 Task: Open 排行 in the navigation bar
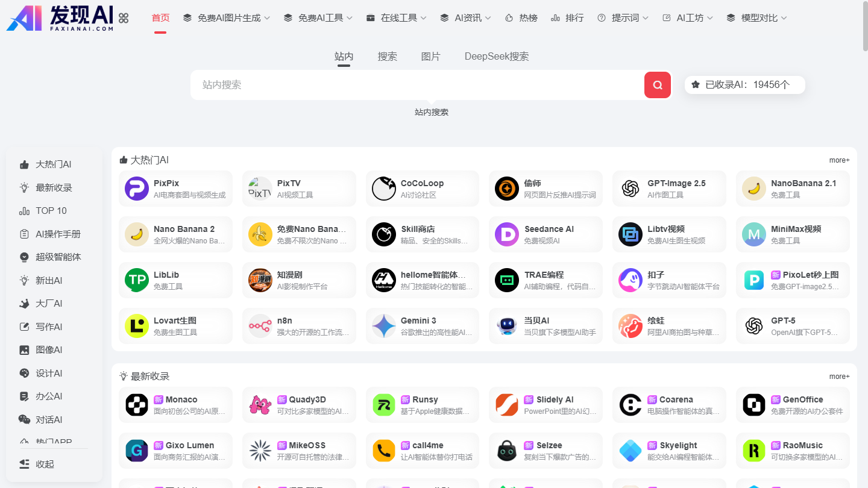coord(567,18)
